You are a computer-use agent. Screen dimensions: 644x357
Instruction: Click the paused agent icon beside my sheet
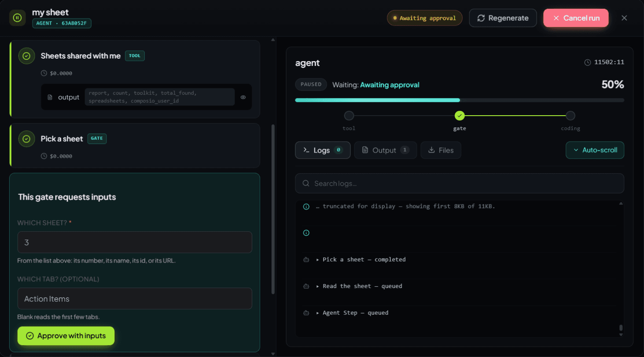(x=17, y=18)
